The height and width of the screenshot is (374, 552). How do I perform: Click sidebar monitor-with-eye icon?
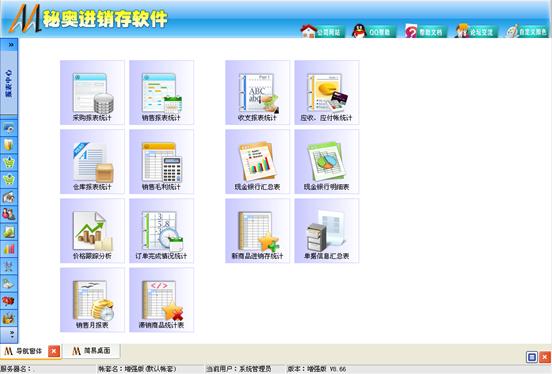tap(9, 128)
